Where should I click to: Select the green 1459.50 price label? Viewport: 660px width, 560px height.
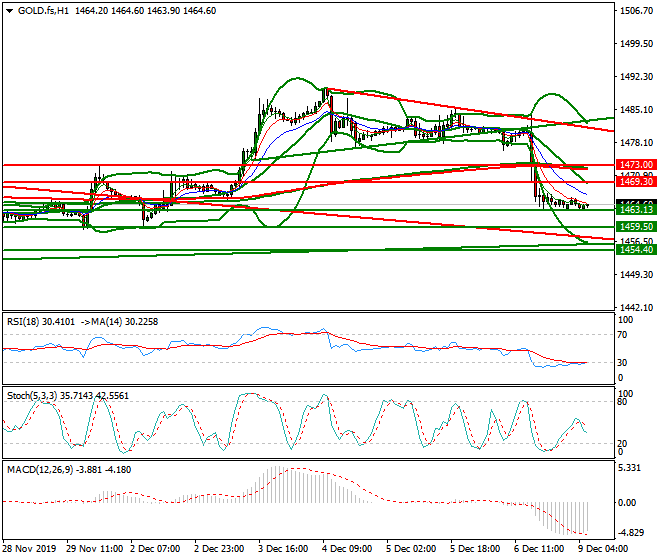click(x=636, y=227)
